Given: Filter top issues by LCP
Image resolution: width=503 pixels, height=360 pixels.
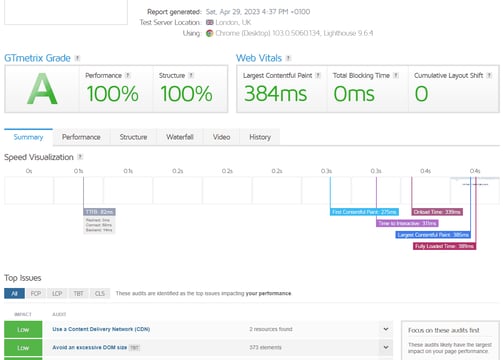Looking at the screenshot, I should 57,293.
